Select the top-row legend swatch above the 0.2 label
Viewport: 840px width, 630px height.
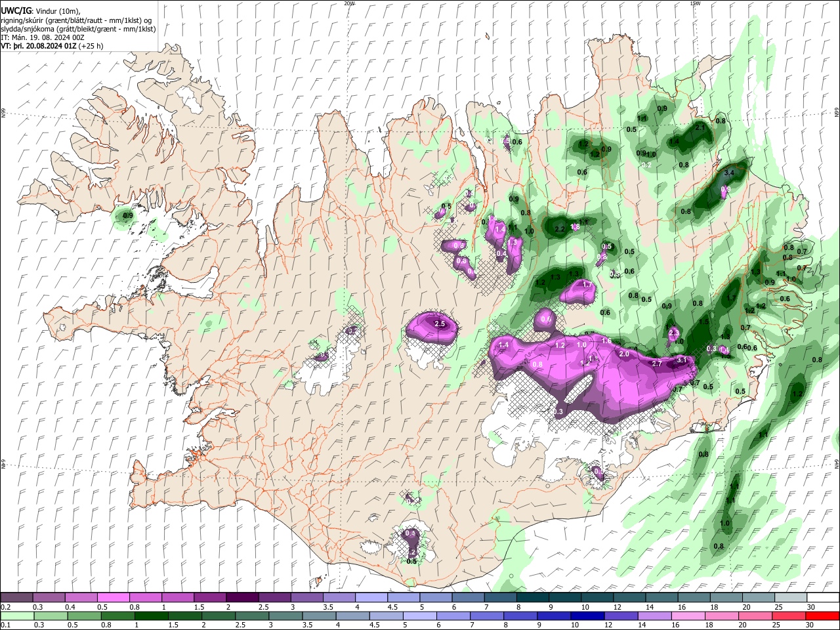16,598
